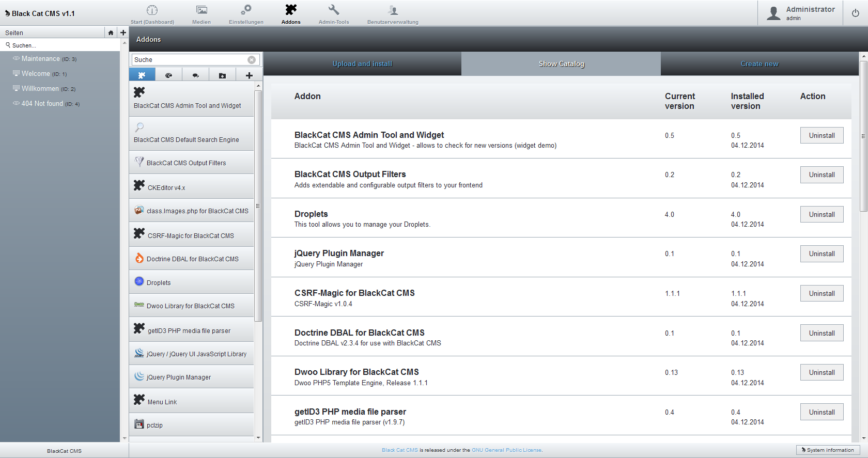This screenshot has width=868, height=458.
Task: Select Menu Link in addon list
Action: pyautogui.click(x=191, y=401)
